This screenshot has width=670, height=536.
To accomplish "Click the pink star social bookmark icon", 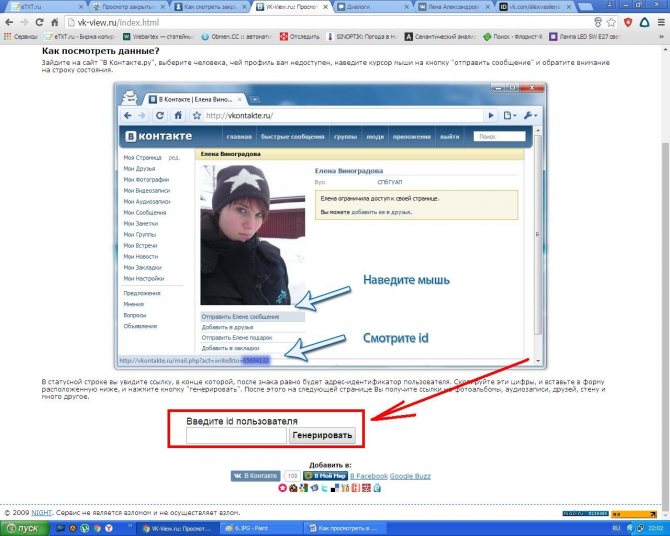I will [282, 488].
